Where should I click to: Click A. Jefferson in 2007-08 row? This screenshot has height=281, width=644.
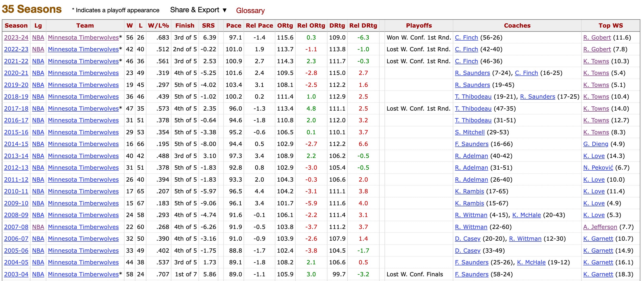point(600,227)
